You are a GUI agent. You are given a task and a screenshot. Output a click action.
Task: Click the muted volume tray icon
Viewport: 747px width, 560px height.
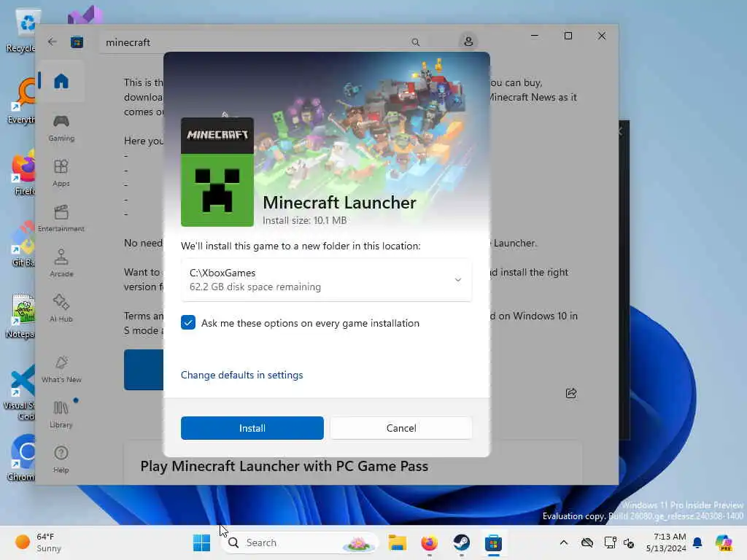pos(629,542)
